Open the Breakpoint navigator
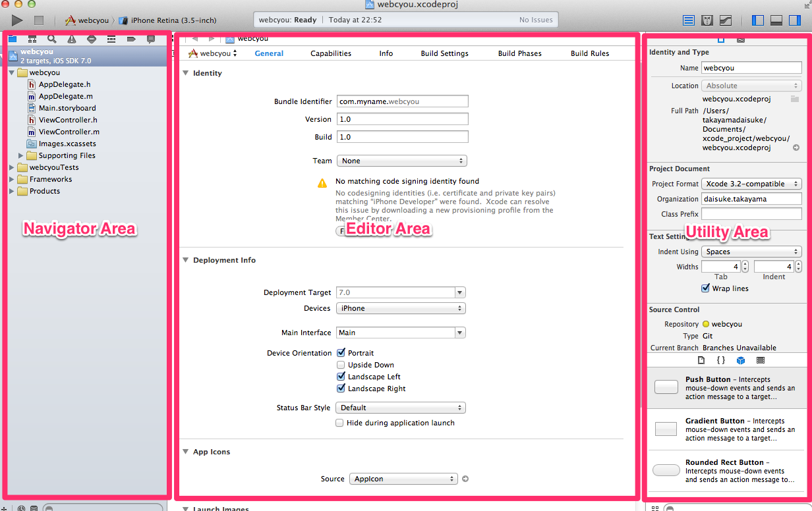 131,40
